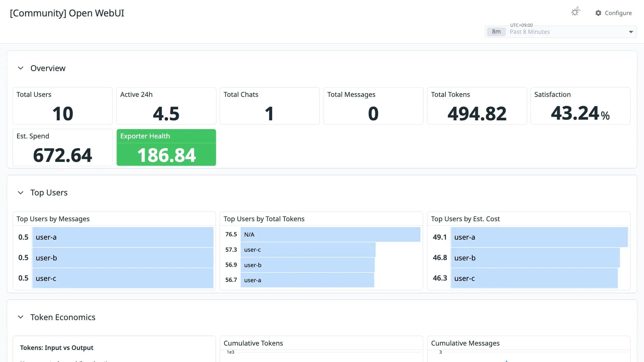
Task: Click user-c bar in Top Users by Messages
Action: (x=123, y=278)
